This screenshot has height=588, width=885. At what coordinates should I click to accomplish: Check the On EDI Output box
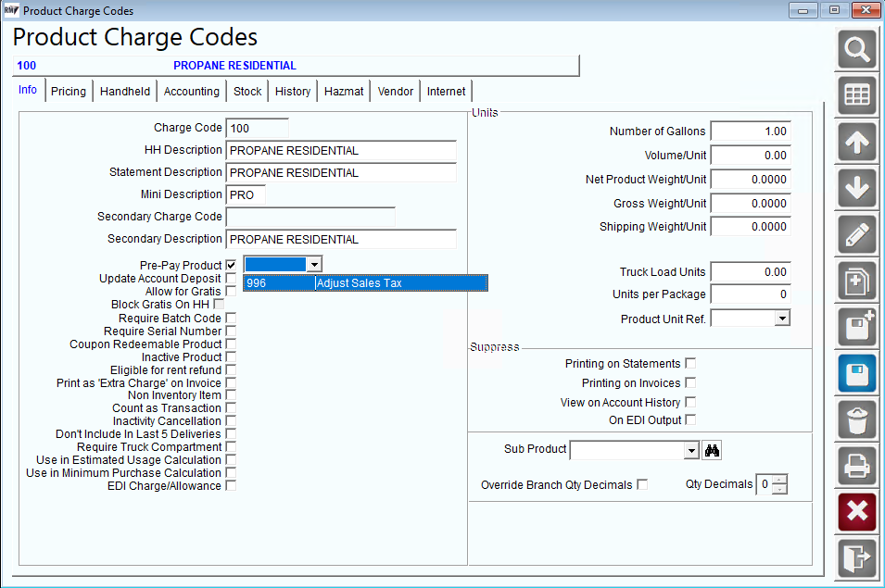690,419
